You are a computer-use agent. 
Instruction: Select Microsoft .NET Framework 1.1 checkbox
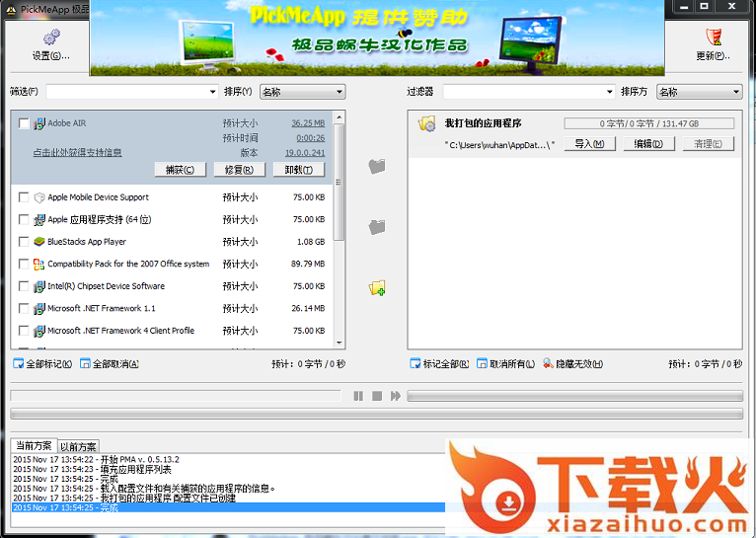coord(23,308)
